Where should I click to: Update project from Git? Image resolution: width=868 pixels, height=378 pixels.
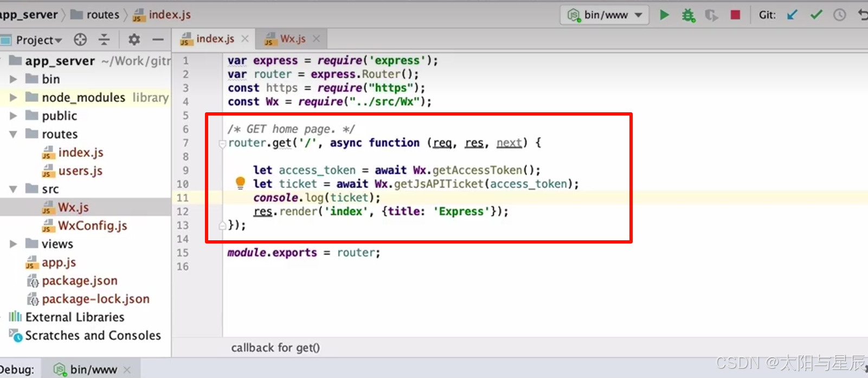click(792, 15)
